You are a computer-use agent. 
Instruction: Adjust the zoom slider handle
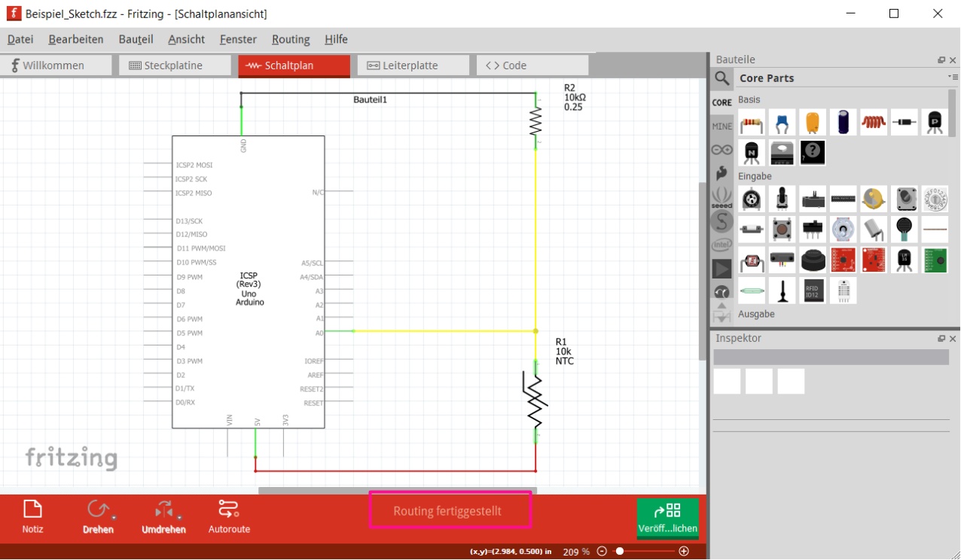tap(620, 551)
